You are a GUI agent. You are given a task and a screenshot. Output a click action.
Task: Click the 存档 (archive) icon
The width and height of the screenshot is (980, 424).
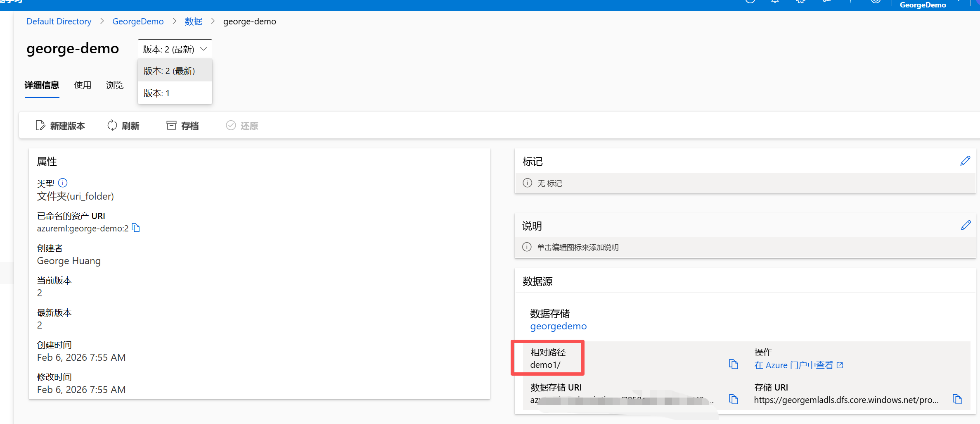point(171,125)
